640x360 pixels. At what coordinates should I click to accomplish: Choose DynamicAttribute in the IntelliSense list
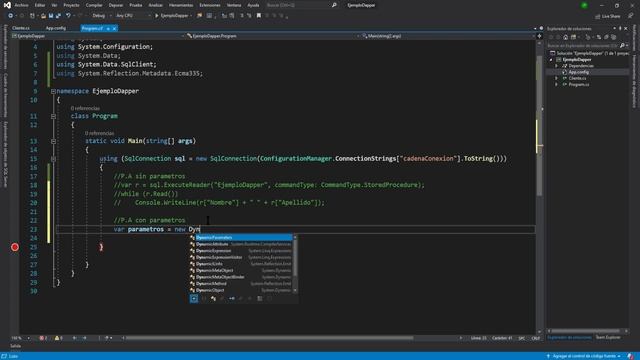click(x=241, y=244)
